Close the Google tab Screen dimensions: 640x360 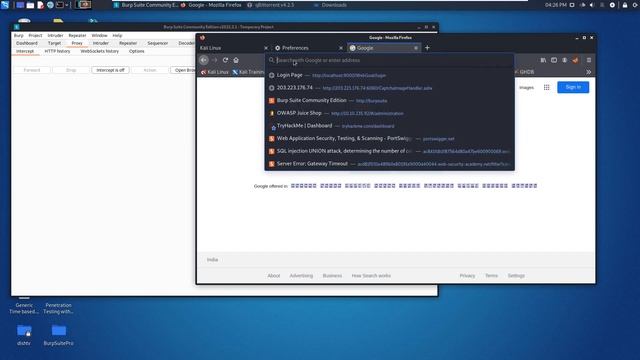click(x=416, y=48)
